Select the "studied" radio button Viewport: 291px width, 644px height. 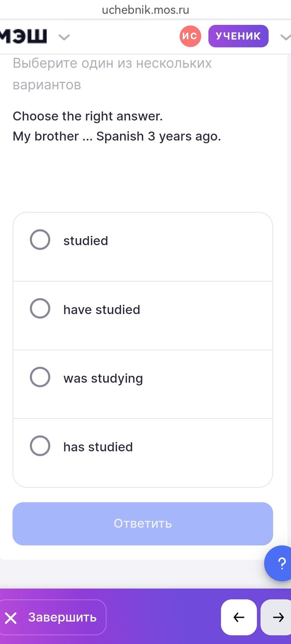40,240
